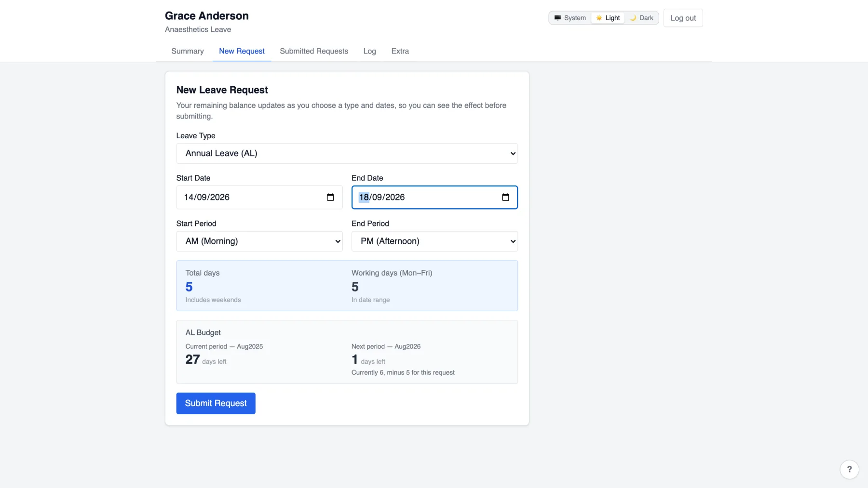
Task: Click the 'In date range' caption
Action: 370,300
